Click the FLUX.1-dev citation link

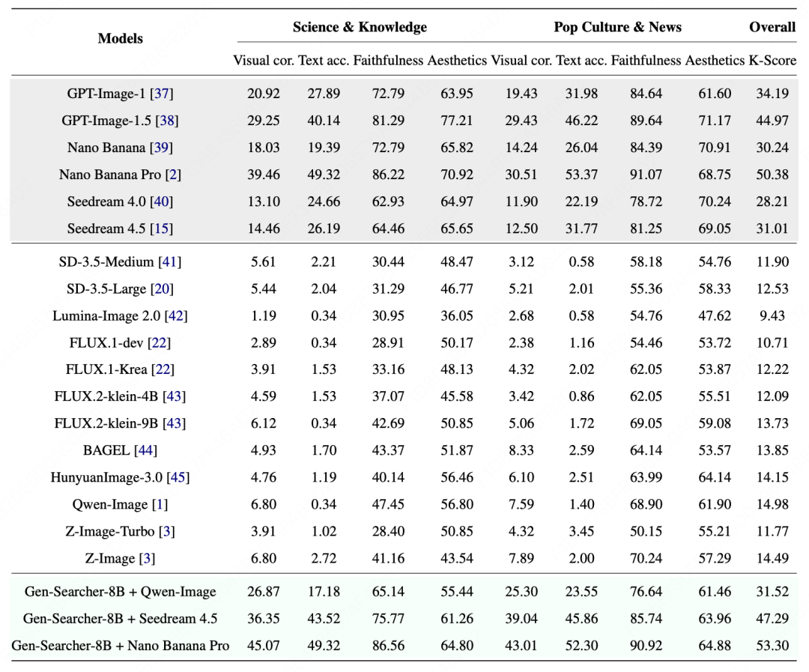(158, 342)
